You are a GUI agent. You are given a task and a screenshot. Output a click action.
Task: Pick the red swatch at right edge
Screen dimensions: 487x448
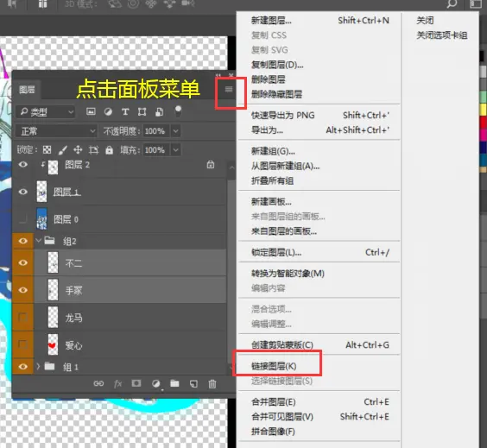point(484,123)
